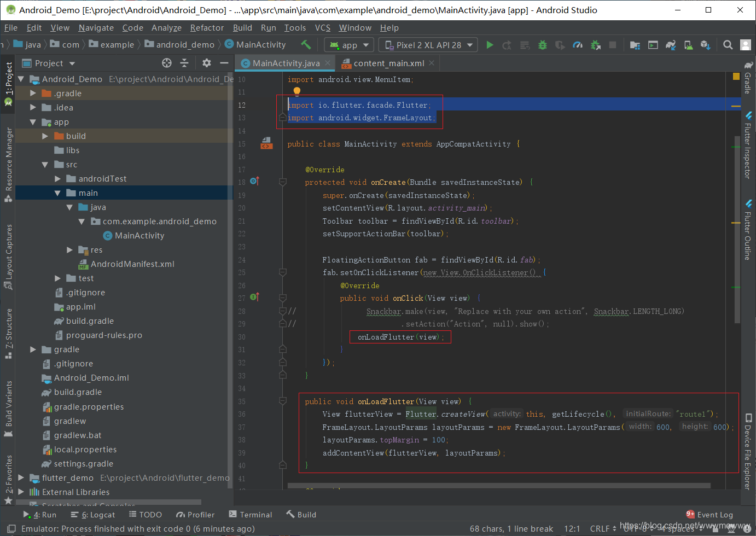Open the Profiler tool window button

point(195,515)
